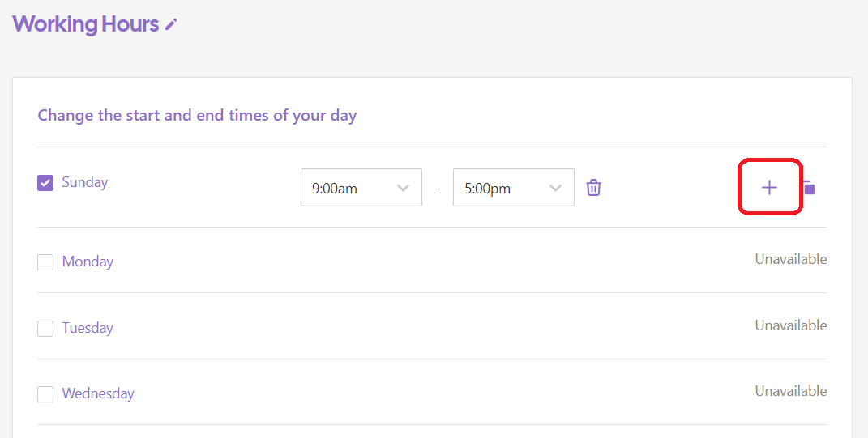The image size is (868, 438).
Task: Click Unavailable text in Monday row
Action: (790, 259)
